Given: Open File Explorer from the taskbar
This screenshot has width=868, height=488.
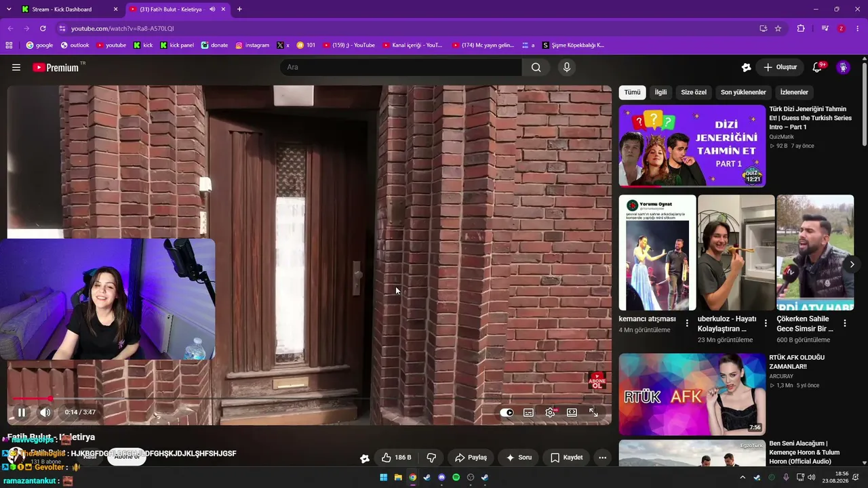Looking at the screenshot, I should click(398, 477).
